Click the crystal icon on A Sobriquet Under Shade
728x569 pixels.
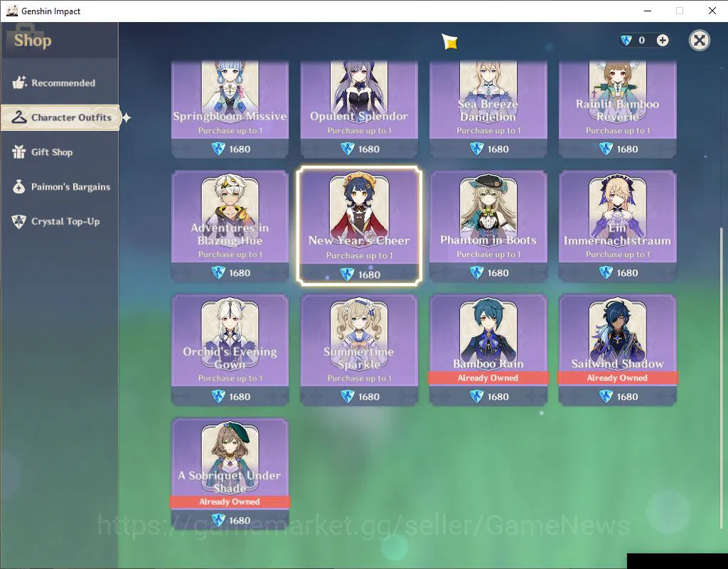pyautogui.click(x=218, y=520)
